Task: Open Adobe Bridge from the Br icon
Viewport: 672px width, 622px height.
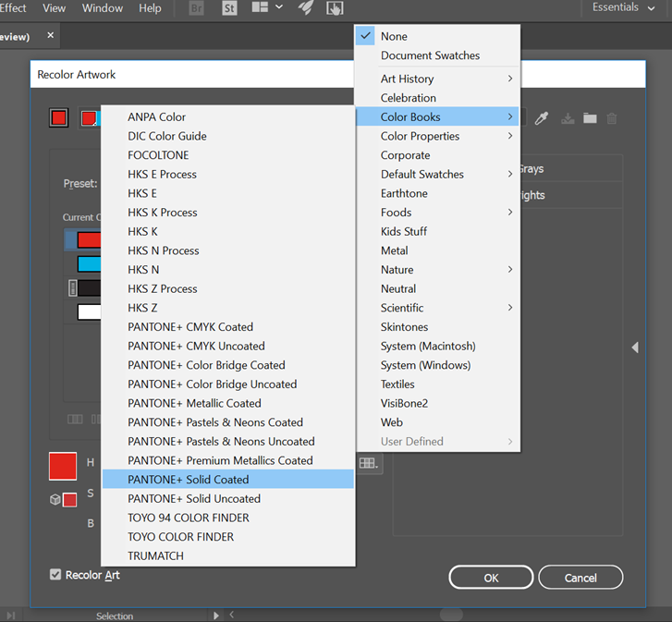Action: point(197,8)
